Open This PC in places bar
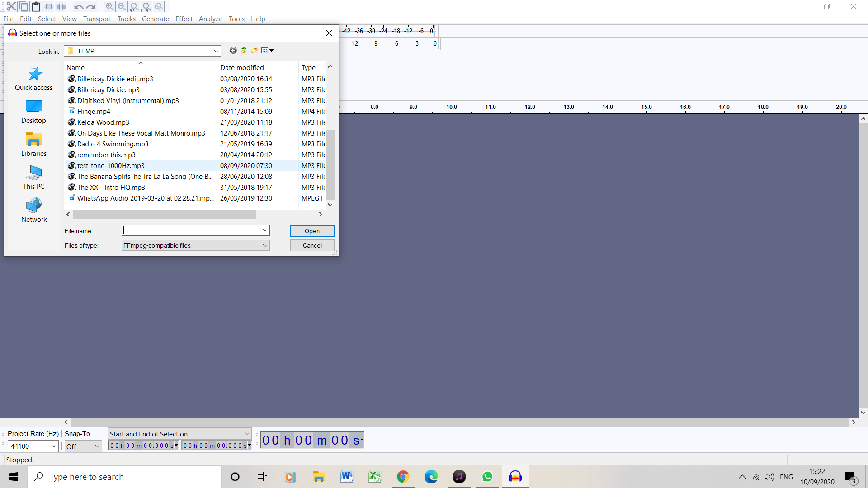868x488 pixels. tap(34, 178)
